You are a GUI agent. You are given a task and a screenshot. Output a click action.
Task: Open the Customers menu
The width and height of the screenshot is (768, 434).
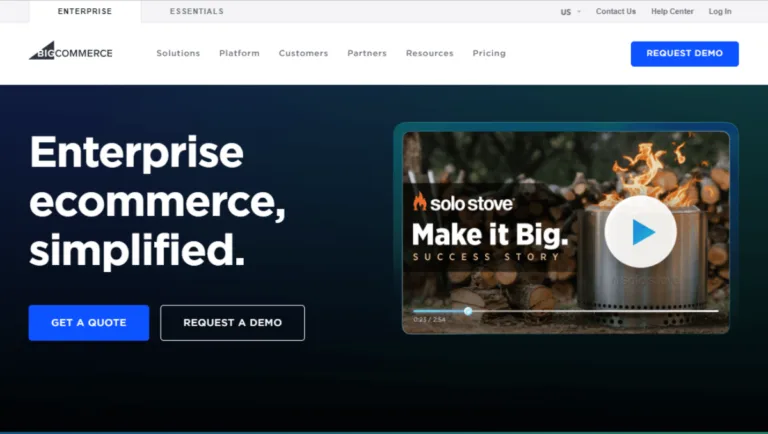[x=303, y=53]
